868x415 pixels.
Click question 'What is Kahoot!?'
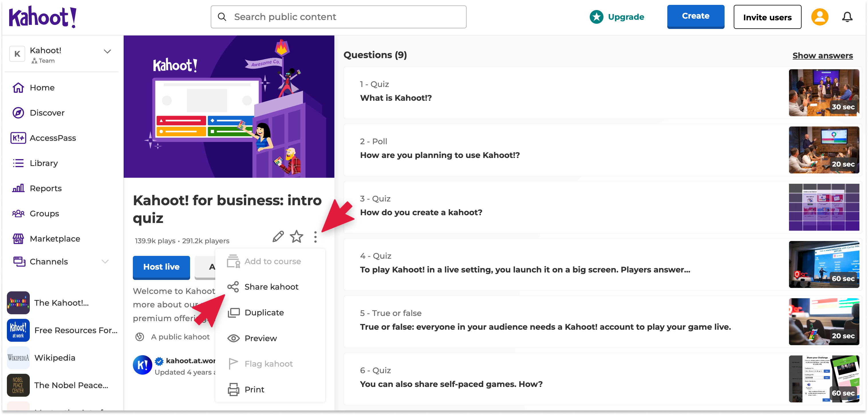click(396, 98)
